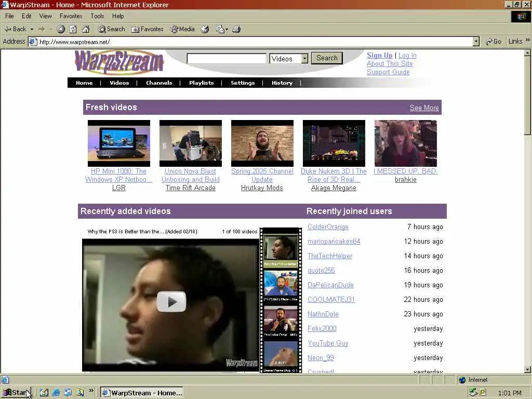Click the page scrollbar down arrow
The height and width of the screenshot is (399, 532).
pos(527,369)
